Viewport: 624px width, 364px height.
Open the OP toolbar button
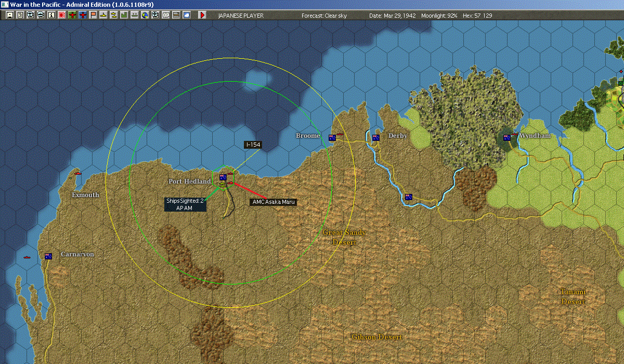(x=165, y=15)
